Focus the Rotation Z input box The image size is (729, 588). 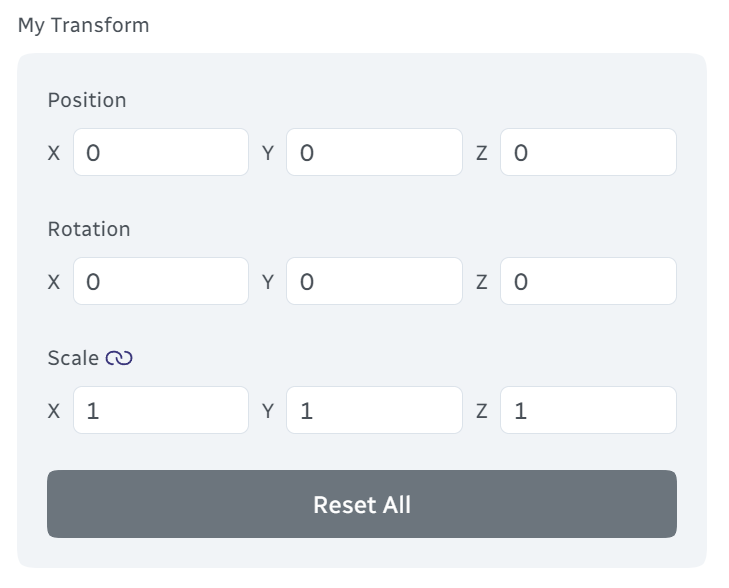(x=588, y=281)
